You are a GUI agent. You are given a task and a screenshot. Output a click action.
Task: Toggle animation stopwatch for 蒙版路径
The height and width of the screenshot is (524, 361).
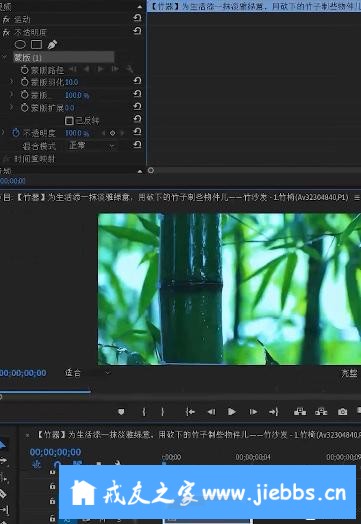pyautogui.click(x=25, y=70)
